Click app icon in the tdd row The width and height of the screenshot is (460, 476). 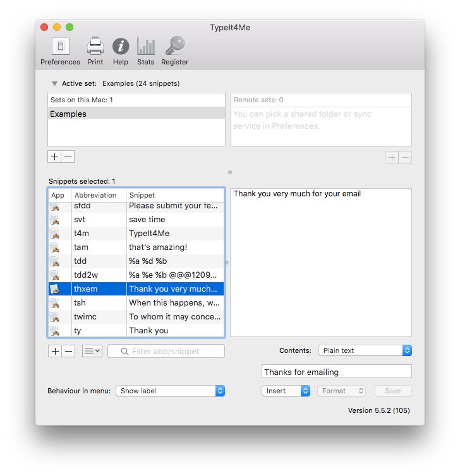[55, 261]
